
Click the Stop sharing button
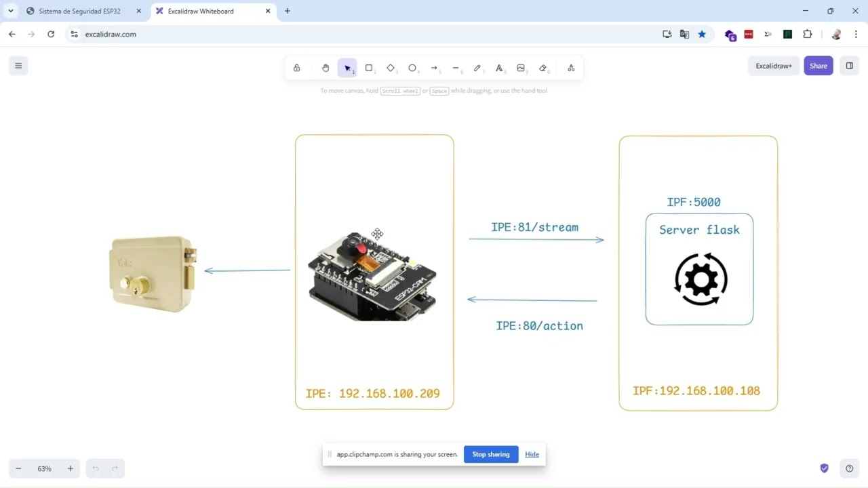[x=491, y=454]
